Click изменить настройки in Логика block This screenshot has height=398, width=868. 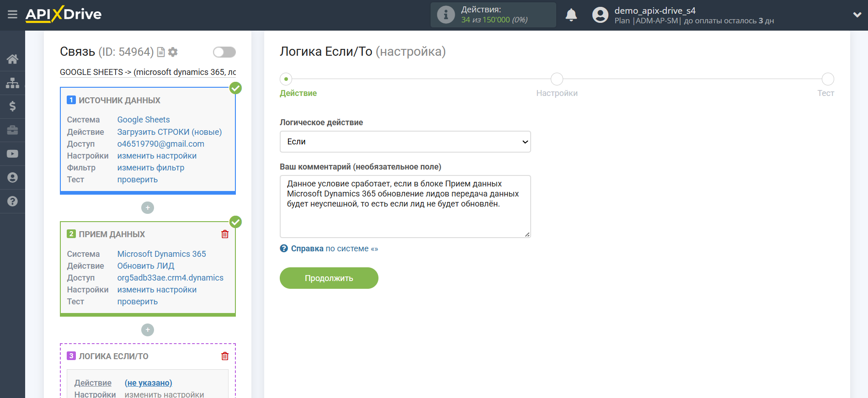point(165,394)
